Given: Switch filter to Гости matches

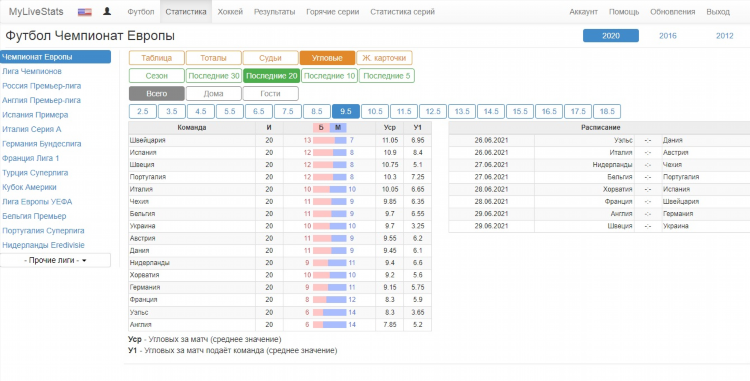Looking at the screenshot, I should pos(270,94).
